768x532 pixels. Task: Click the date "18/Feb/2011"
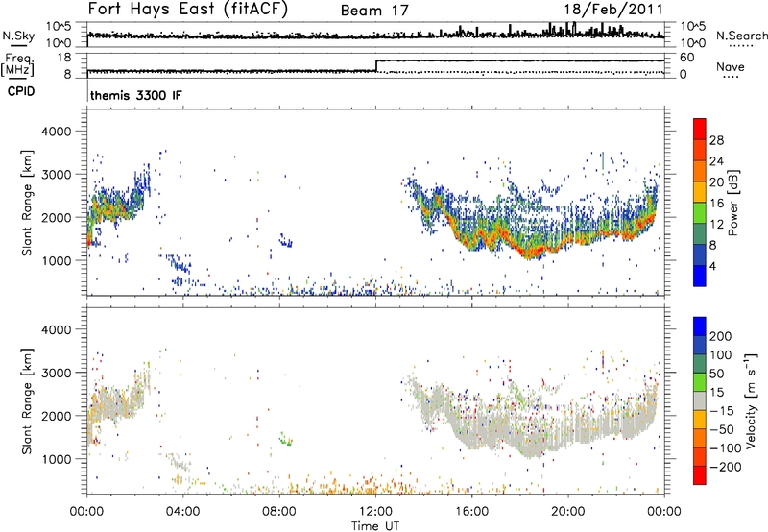click(x=613, y=10)
